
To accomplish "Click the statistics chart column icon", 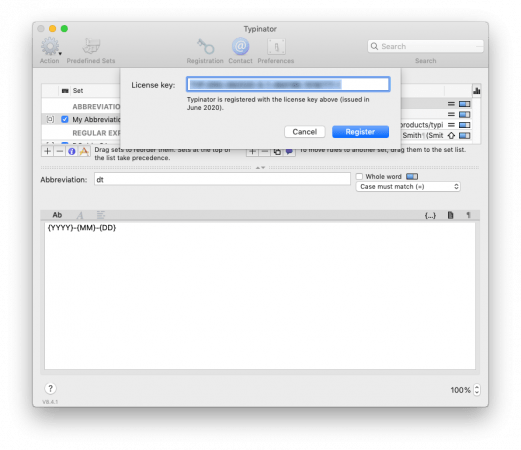I will click(477, 91).
